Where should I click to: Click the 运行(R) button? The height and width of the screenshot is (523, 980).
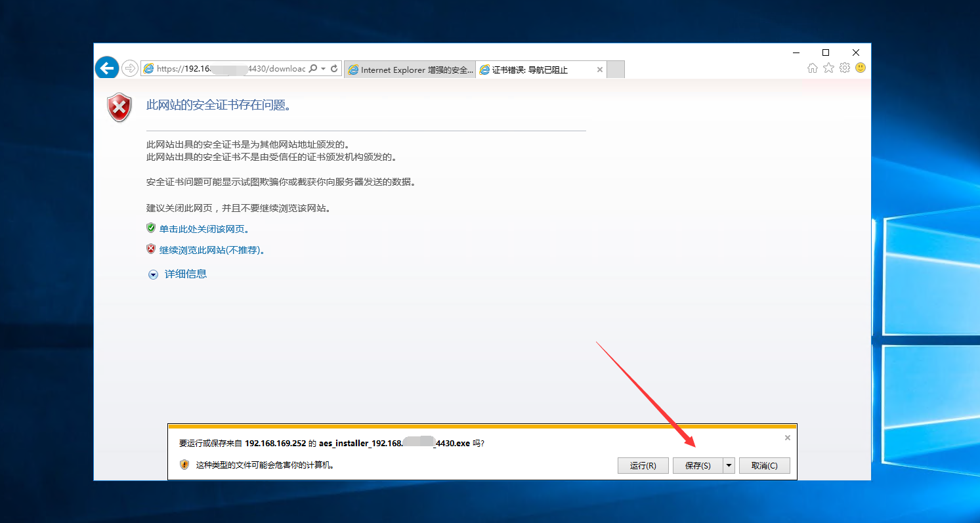643,465
